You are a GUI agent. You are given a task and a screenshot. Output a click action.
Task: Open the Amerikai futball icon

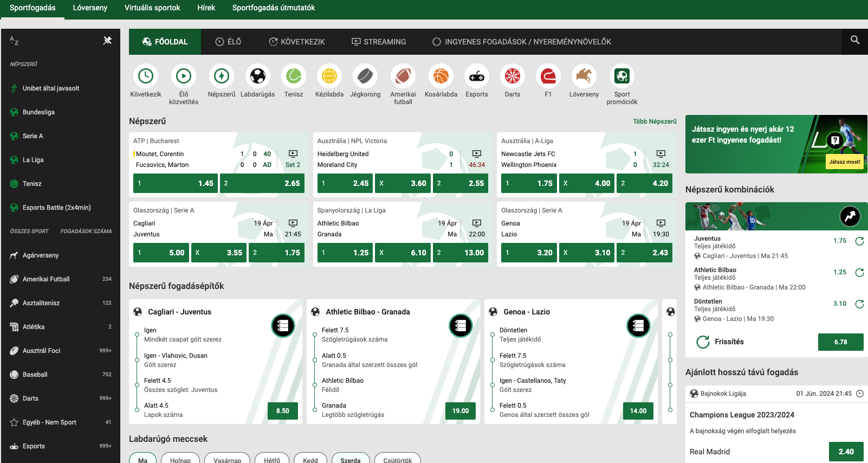pyautogui.click(x=403, y=76)
